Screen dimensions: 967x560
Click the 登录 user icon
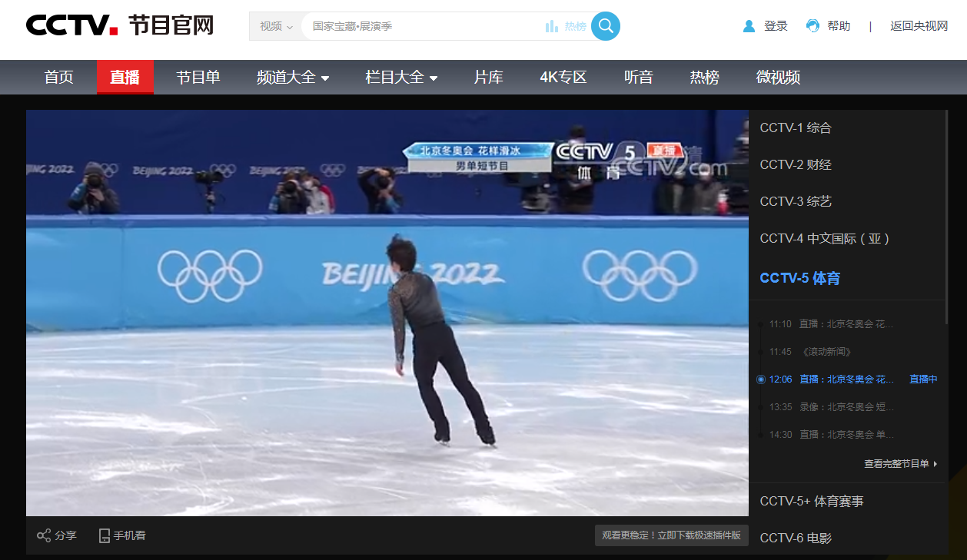749,26
